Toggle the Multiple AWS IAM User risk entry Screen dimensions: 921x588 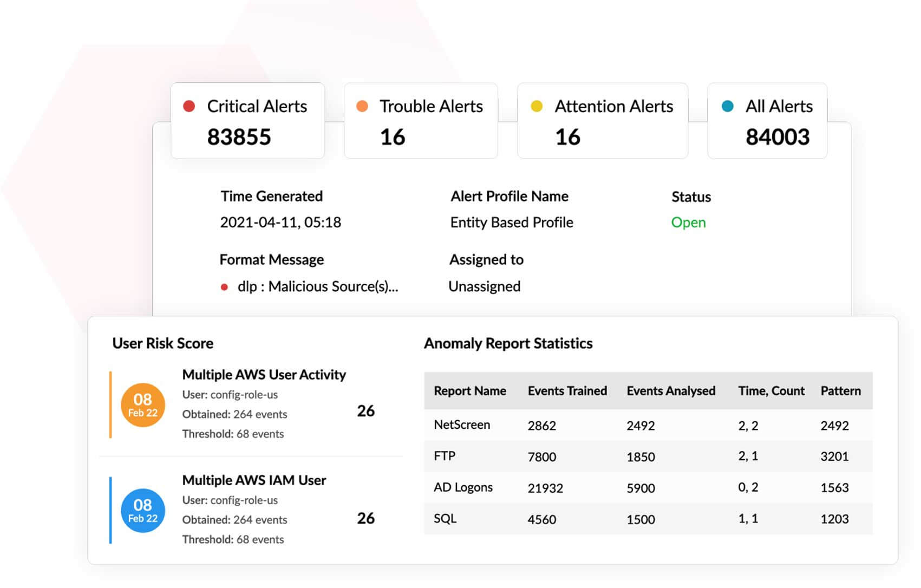tap(254, 480)
